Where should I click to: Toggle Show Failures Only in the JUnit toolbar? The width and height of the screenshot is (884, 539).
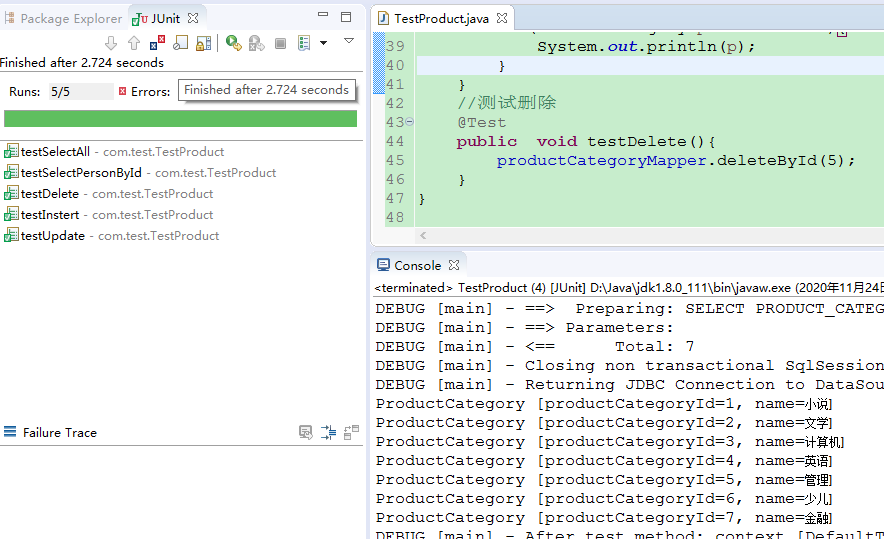157,43
